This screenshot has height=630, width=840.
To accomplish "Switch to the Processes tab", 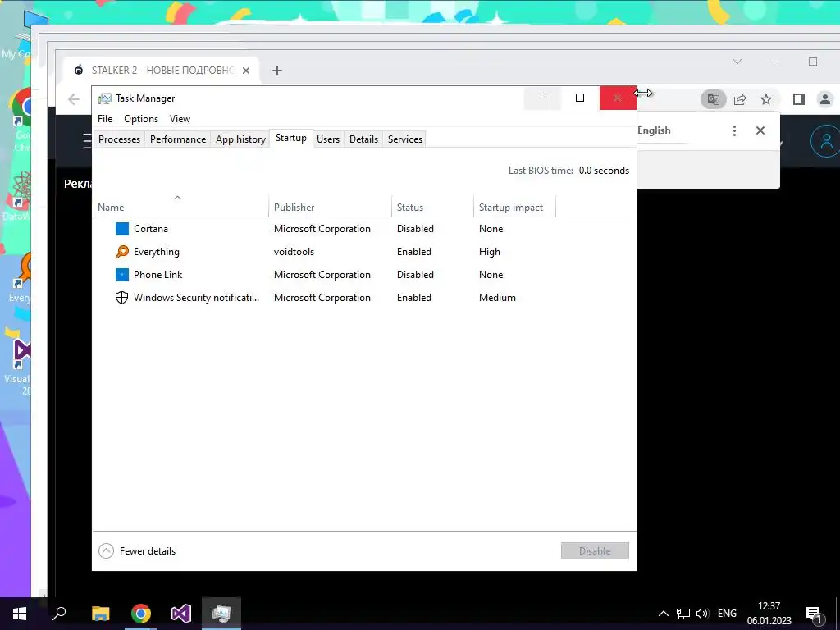I will pyautogui.click(x=120, y=139).
